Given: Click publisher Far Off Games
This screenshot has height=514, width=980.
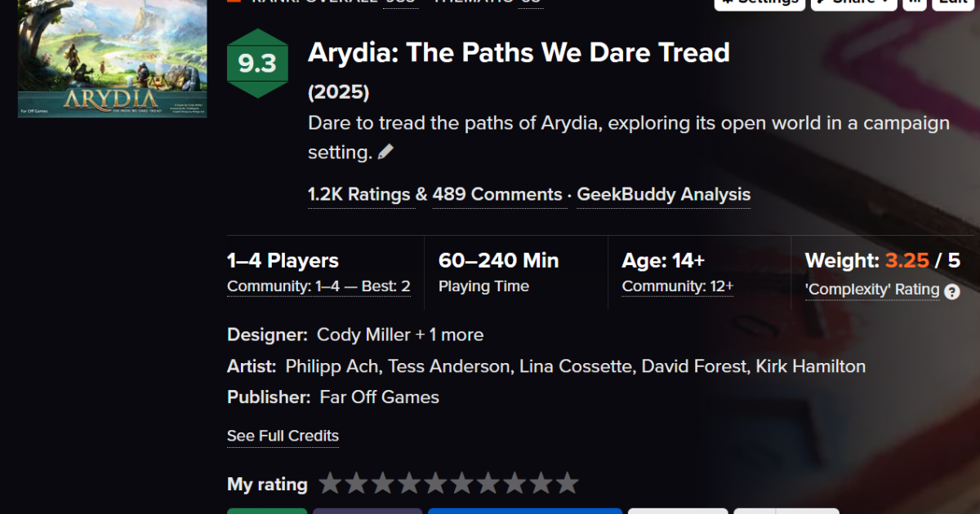Looking at the screenshot, I should [379, 397].
